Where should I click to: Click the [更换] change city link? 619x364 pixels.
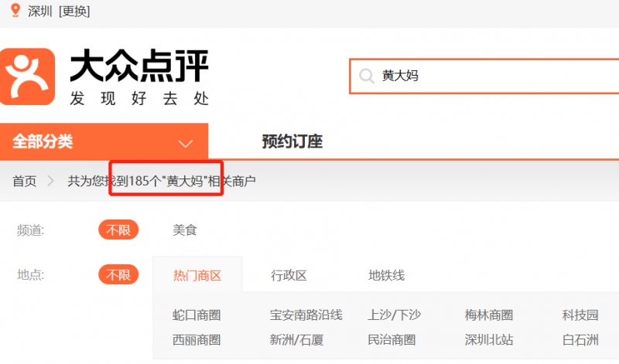[x=74, y=12]
